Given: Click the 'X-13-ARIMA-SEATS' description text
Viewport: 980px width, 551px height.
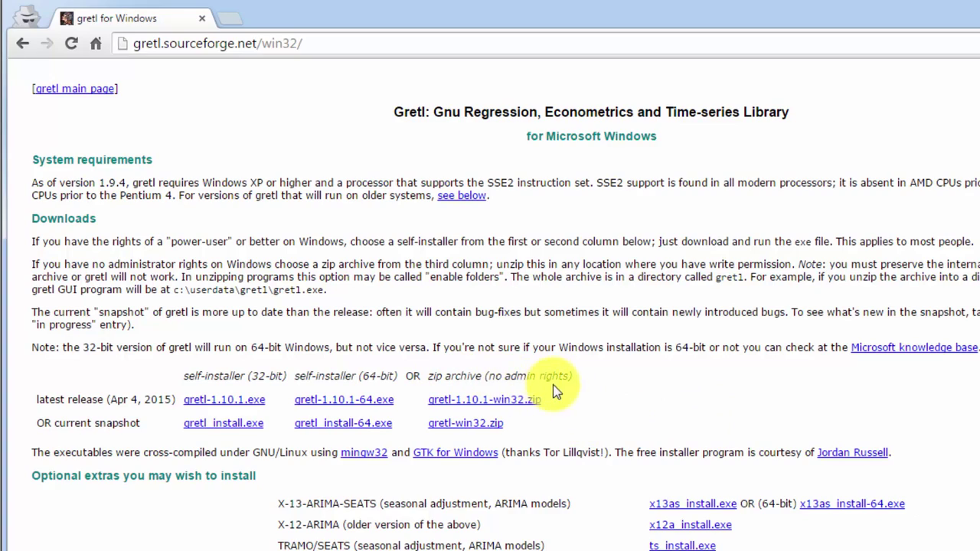Looking at the screenshot, I should pyautogui.click(x=424, y=504).
